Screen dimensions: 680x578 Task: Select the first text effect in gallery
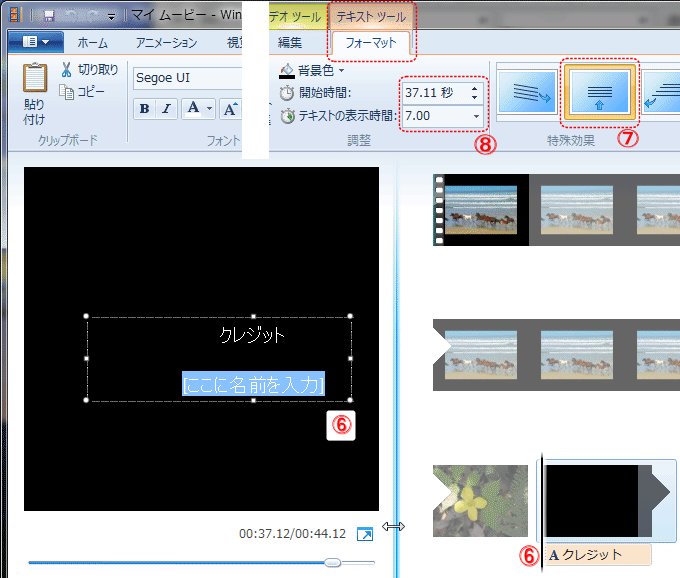[x=526, y=93]
